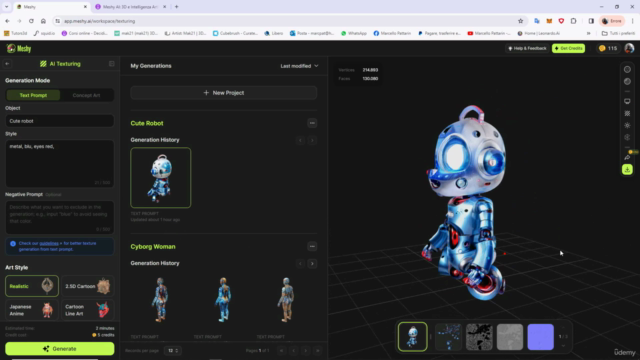Viewport: 640px width, 360px height.
Task: Switch generation mode to Concept Art
Action: [x=86, y=95]
